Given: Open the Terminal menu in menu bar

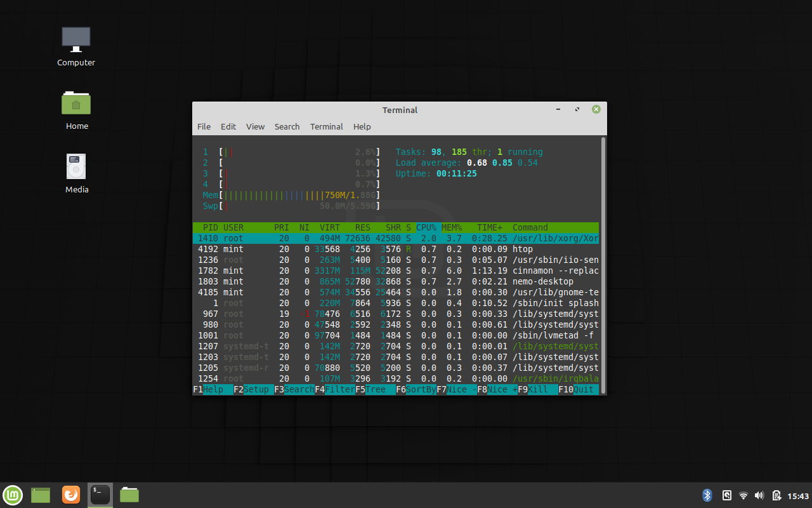Looking at the screenshot, I should pos(327,126).
